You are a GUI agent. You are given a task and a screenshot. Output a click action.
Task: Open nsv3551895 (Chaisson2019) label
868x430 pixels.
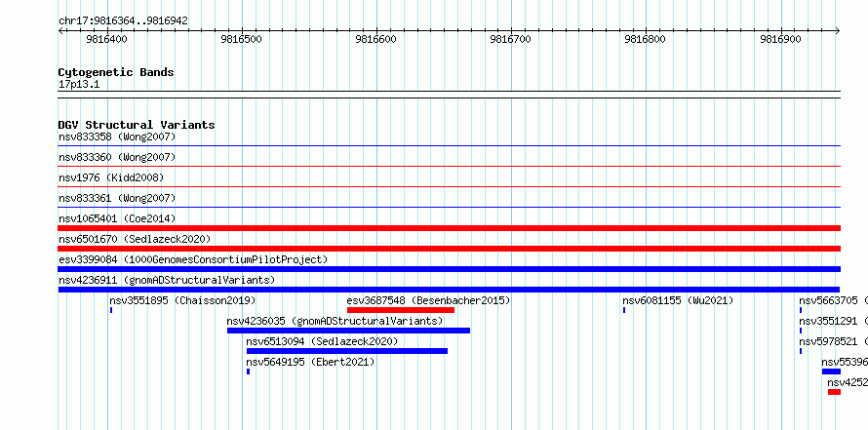tap(182, 300)
